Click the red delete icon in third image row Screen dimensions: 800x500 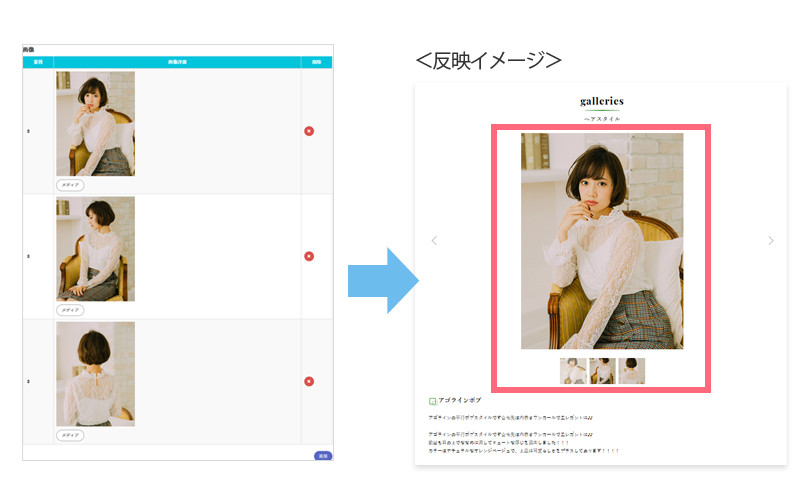[309, 381]
